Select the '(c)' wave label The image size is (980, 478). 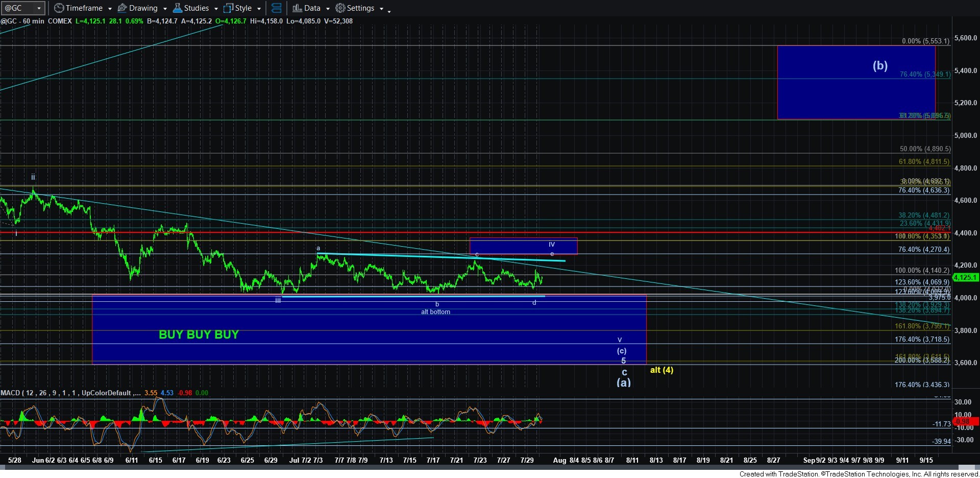point(622,351)
